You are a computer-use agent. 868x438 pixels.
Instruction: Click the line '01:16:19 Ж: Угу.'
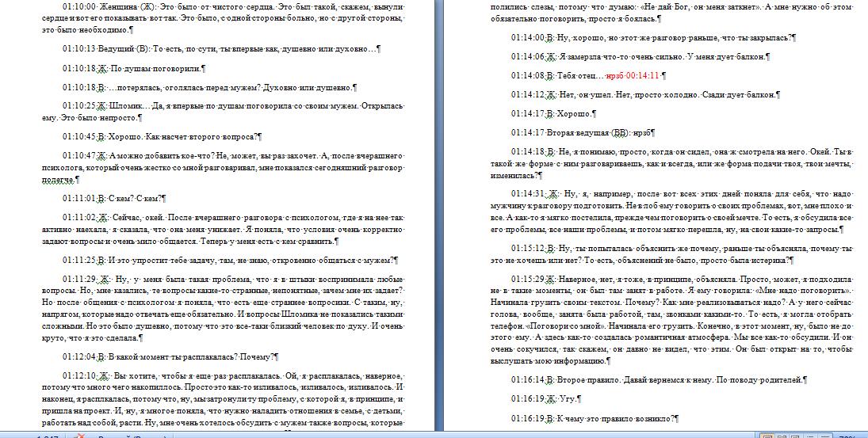[546, 398]
